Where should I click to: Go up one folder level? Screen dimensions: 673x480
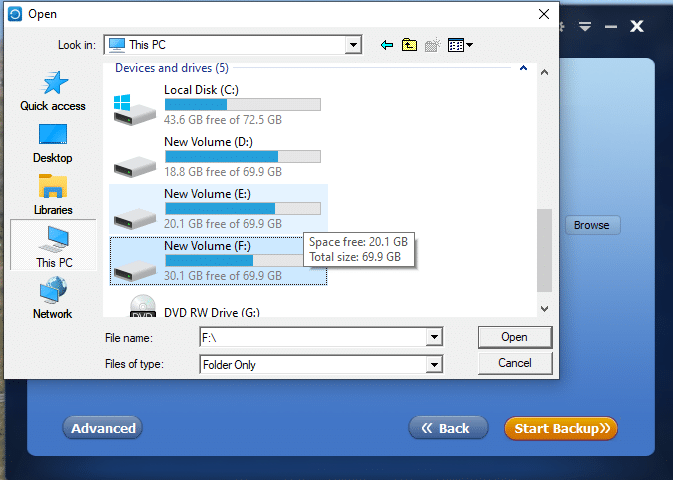click(410, 45)
